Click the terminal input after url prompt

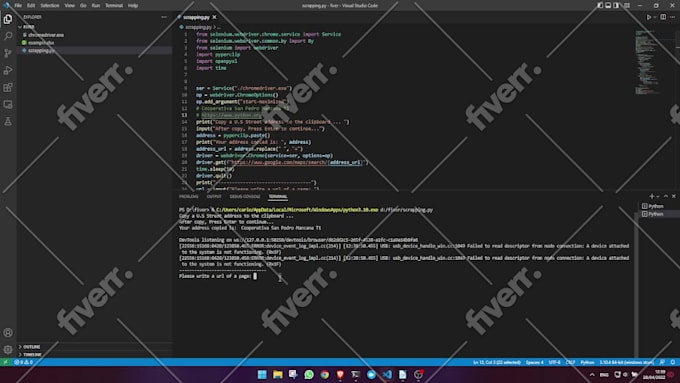[x=255, y=276]
